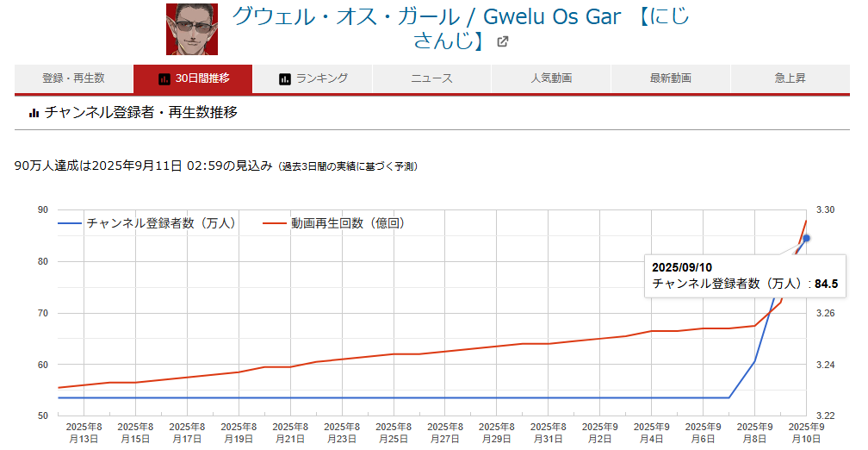
Task: Click the bar chart icon in 30日間推移 tab
Action: 164,78
